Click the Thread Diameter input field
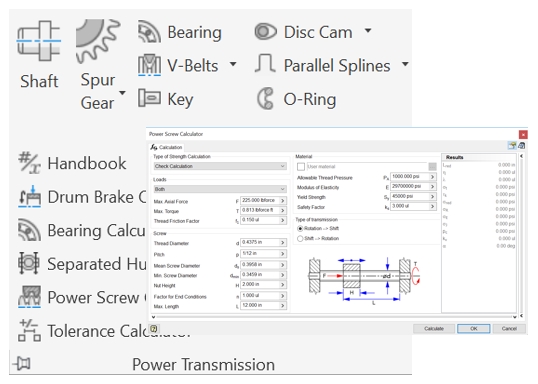538x384 pixels. coord(259,243)
